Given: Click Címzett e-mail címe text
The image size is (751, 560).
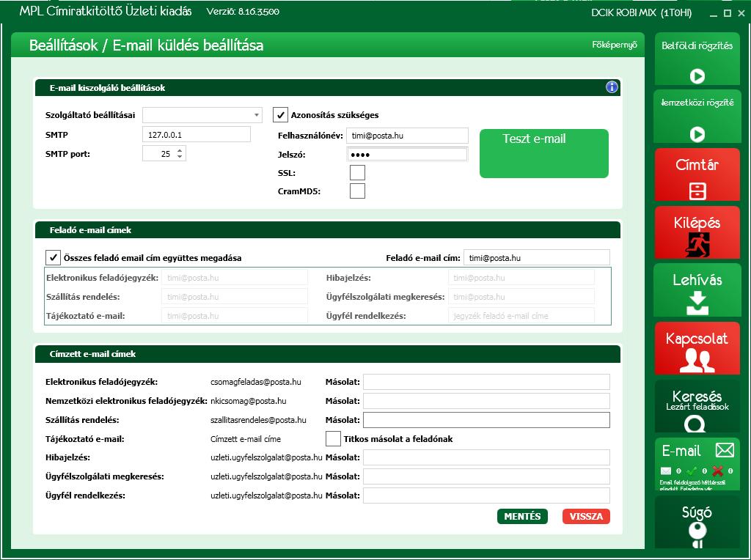Looking at the screenshot, I should pyautogui.click(x=246, y=439).
